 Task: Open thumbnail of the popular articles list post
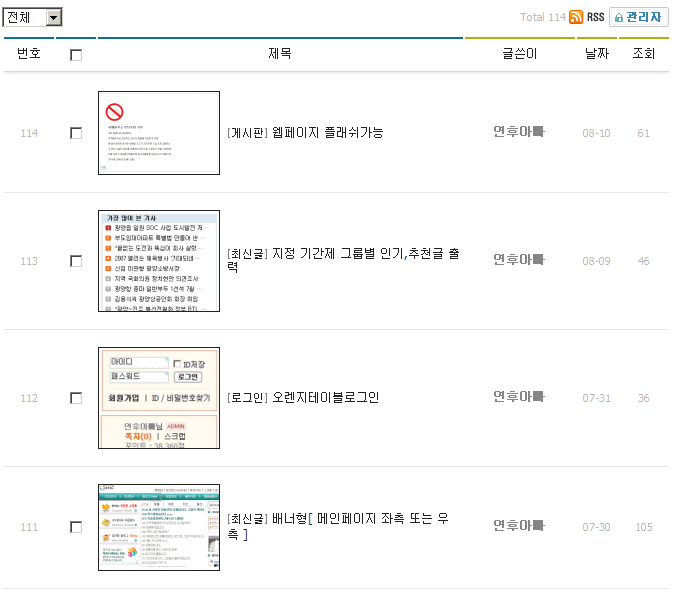point(158,261)
